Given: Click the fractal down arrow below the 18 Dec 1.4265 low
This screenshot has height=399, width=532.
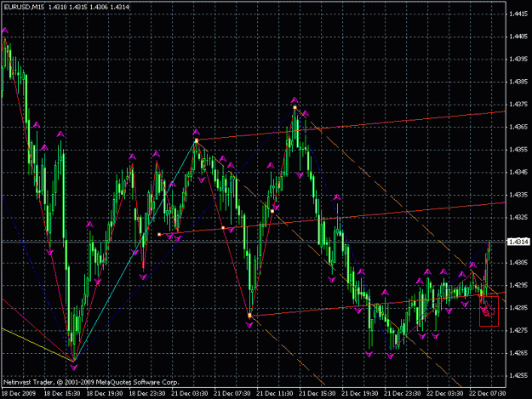Looking at the screenshot, I should 73,368.
